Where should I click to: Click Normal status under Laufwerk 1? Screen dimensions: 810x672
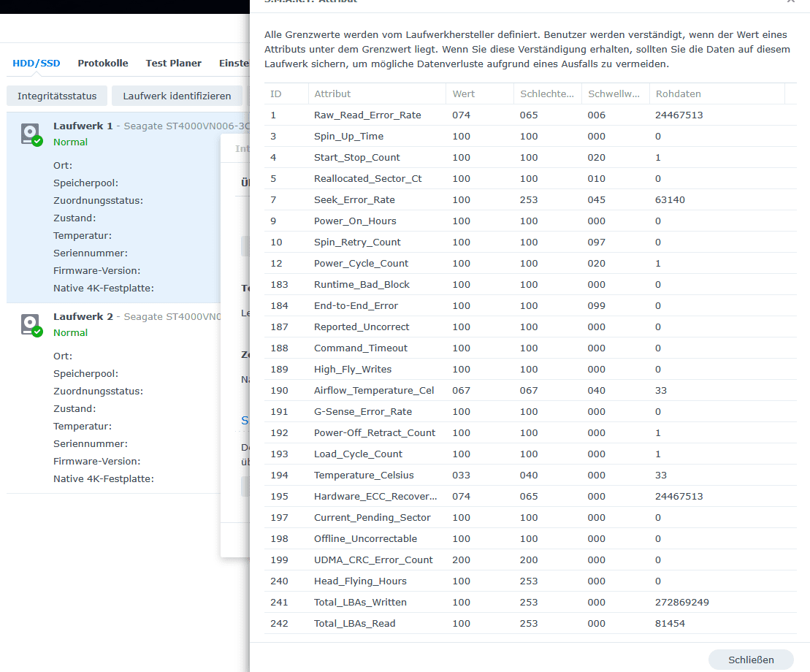point(70,142)
